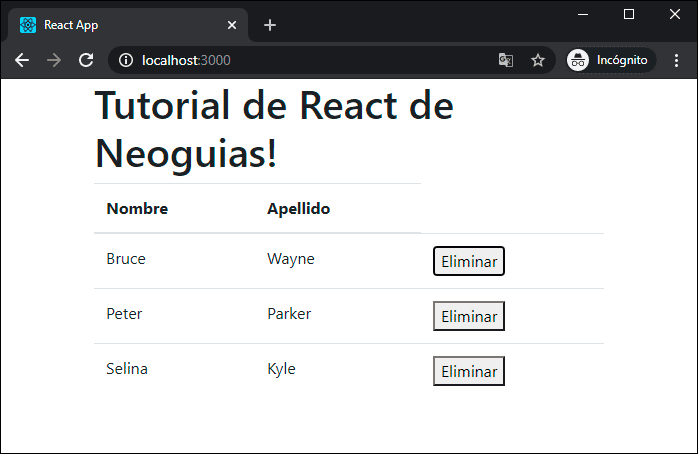Image resolution: width=698 pixels, height=454 pixels.
Task: View site information icon in address bar
Action: (x=126, y=60)
